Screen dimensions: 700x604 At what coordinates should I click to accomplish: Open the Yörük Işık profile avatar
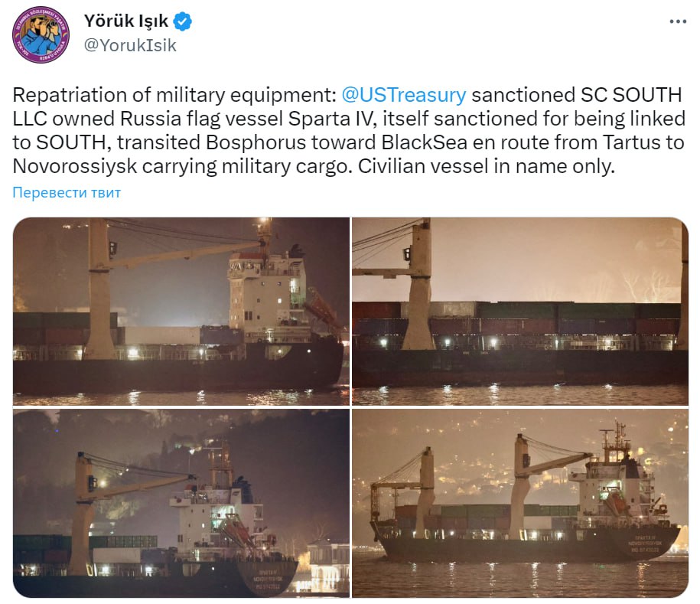point(41,34)
